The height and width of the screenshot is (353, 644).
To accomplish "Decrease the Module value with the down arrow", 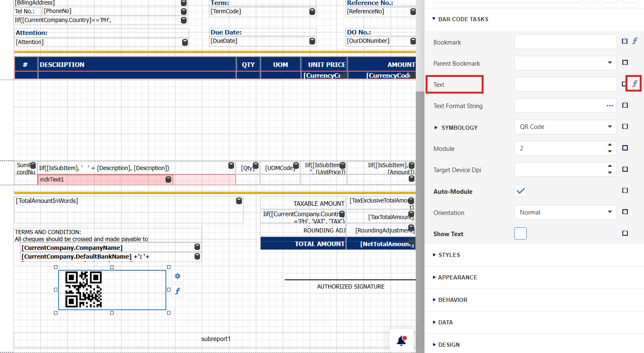I will [610, 151].
